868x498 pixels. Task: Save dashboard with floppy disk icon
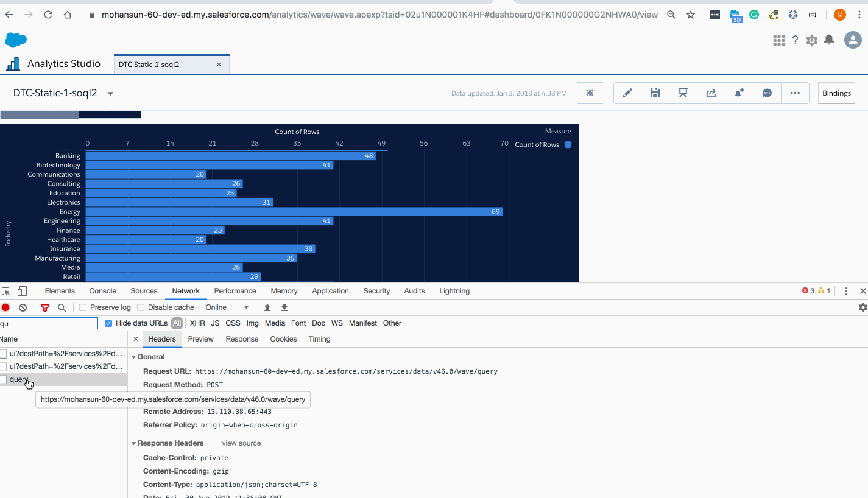coord(655,93)
